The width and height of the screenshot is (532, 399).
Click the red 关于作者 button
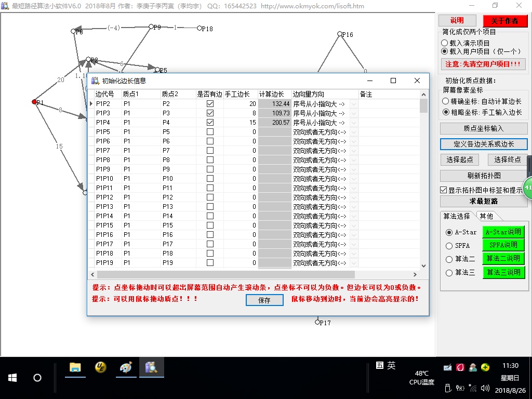point(505,21)
